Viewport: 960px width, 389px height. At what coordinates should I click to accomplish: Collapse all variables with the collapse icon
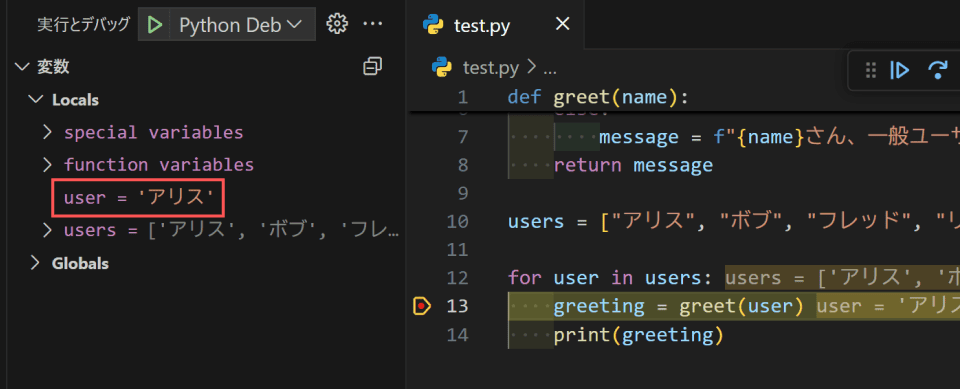[372, 66]
